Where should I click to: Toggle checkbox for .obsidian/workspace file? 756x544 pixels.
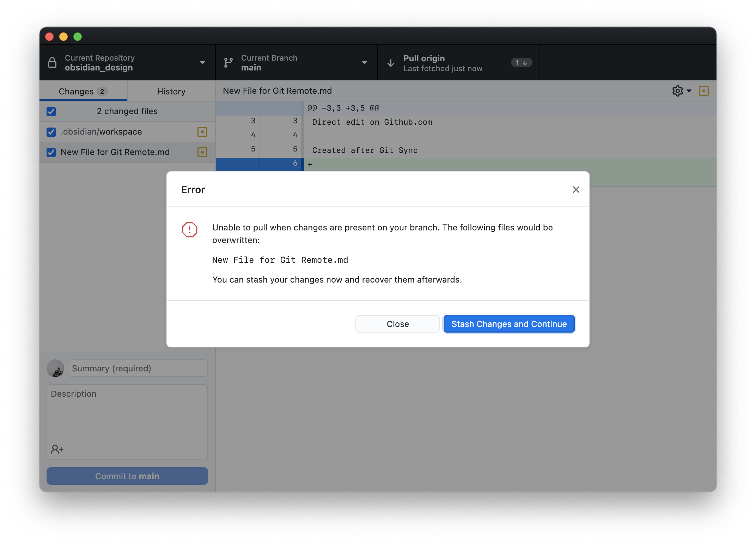[x=52, y=132]
